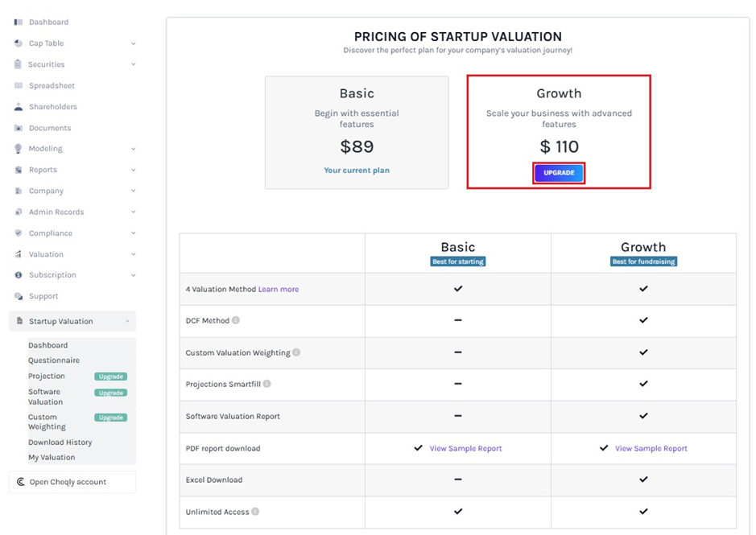Click the Dashboard icon in the sidebar
Viewport: 756px width, 535px height.
point(19,22)
